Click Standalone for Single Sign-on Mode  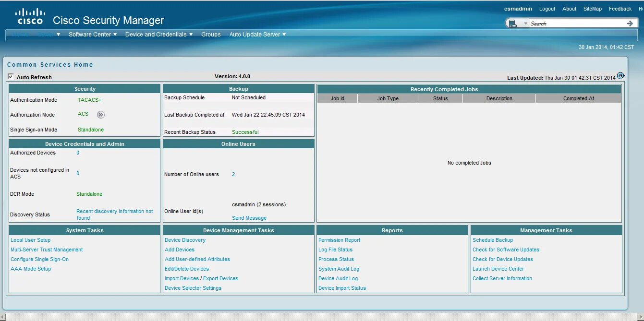pos(91,130)
